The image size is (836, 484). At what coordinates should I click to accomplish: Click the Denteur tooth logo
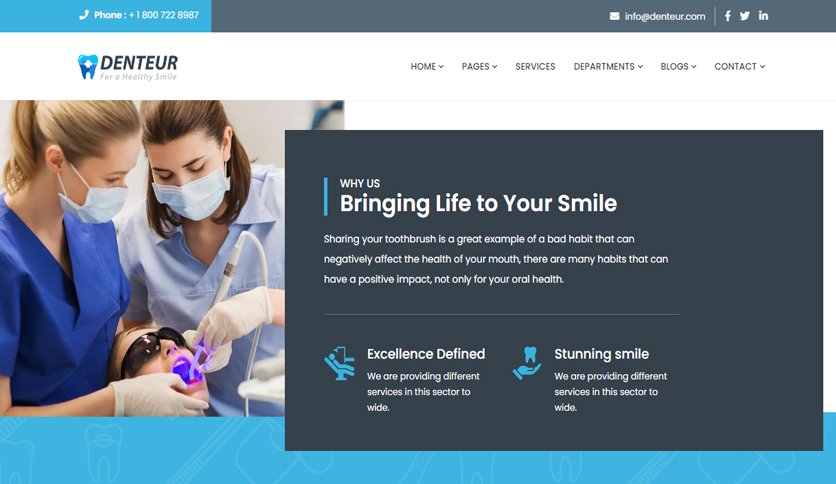[88, 67]
